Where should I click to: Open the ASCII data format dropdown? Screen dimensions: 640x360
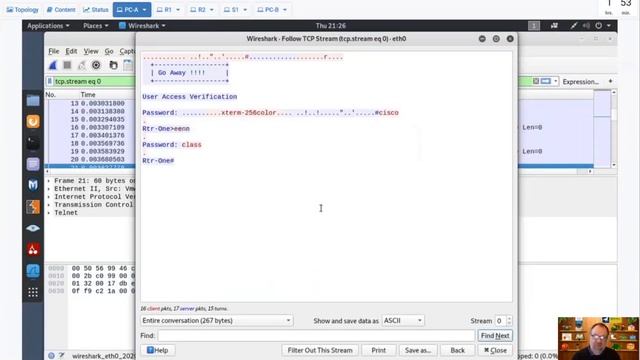coord(403,321)
